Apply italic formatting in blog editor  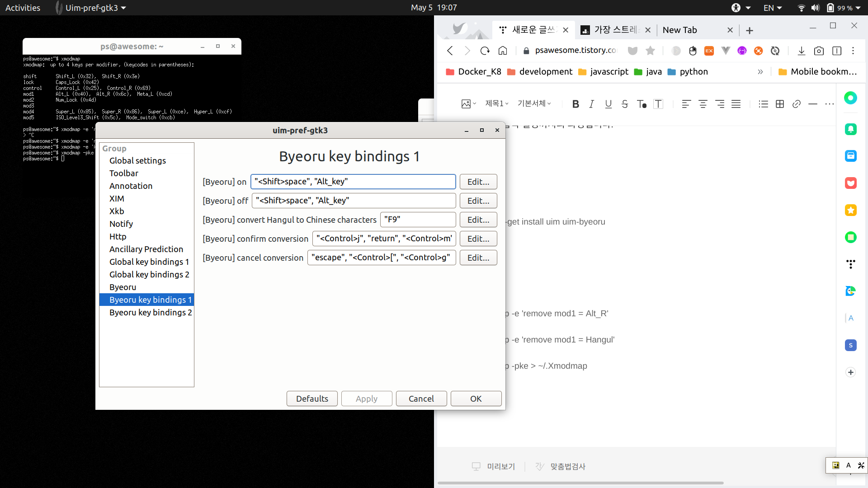(591, 104)
